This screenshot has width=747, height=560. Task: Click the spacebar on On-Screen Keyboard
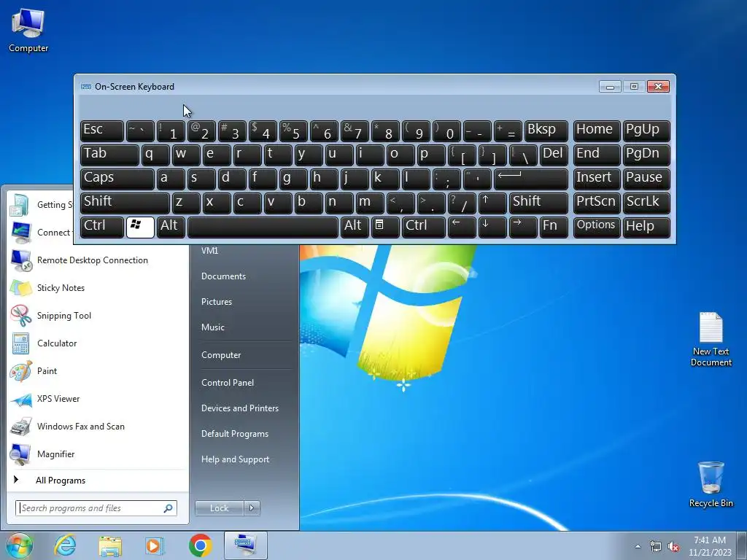pyautogui.click(x=263, y=227)
